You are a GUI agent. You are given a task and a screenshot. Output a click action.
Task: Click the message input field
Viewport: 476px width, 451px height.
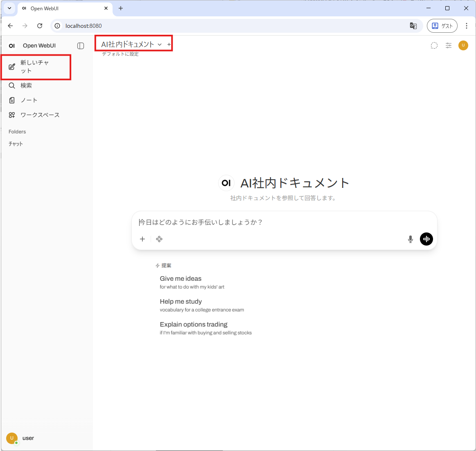(x=284, y=222)
